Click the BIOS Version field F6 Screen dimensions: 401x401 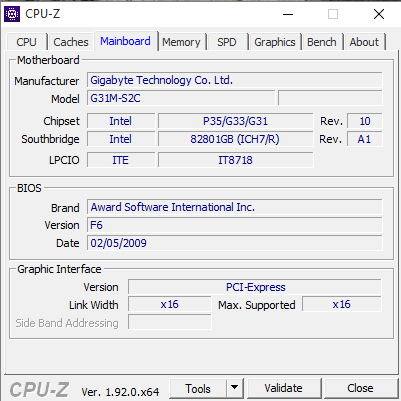point(235,225)
